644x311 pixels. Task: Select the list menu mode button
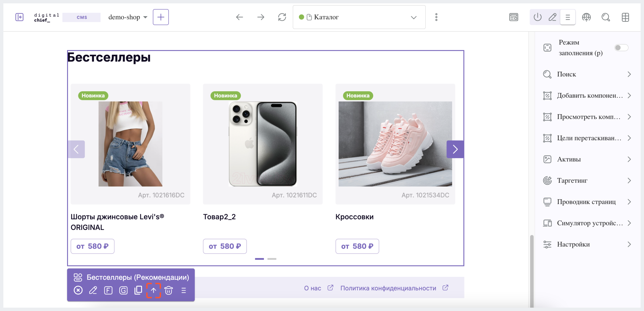coord(568,17)
